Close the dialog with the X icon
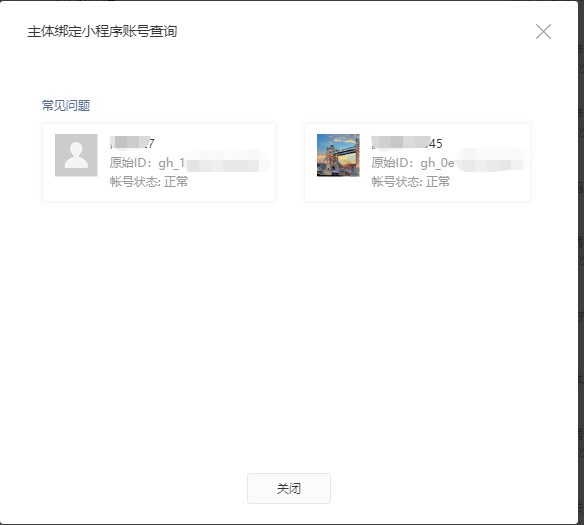Screen dimensions: 584x525 coord(543,32)
